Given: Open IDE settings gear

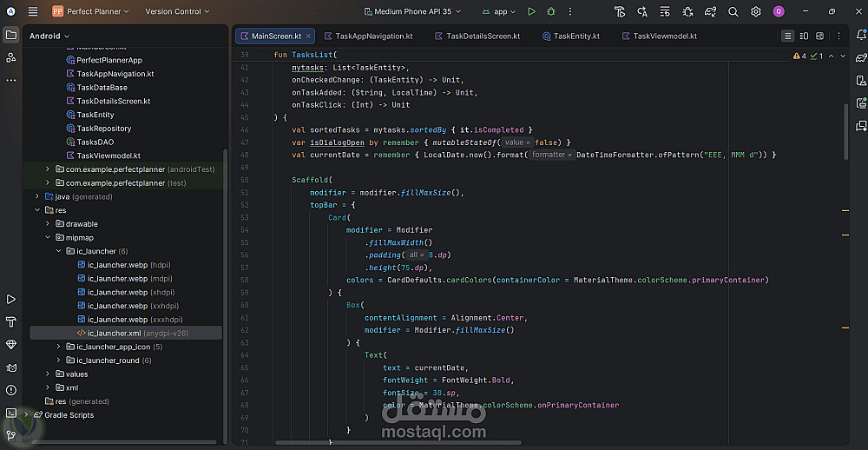Looking at the screenshot, I should tap(756, 11).
